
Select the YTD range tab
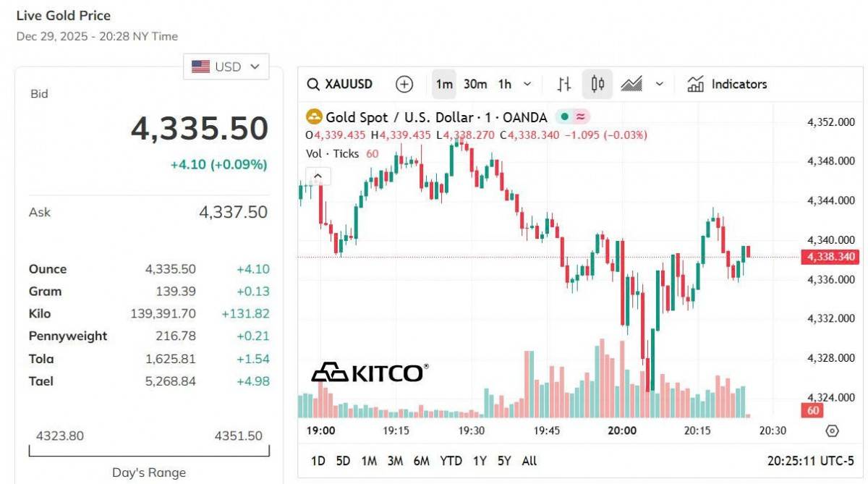tap(448, 460)
